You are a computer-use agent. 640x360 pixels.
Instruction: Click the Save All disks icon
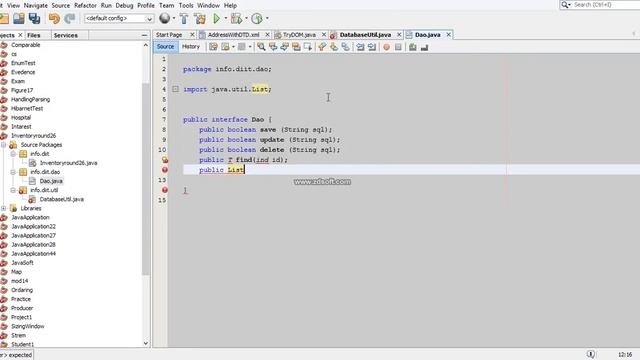(34, 18)
